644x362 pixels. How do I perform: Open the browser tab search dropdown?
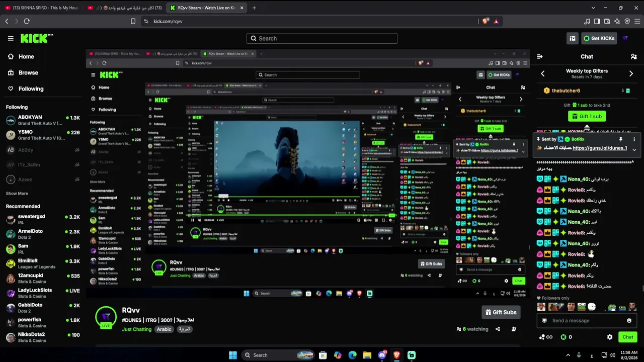(x=593, y=8)
